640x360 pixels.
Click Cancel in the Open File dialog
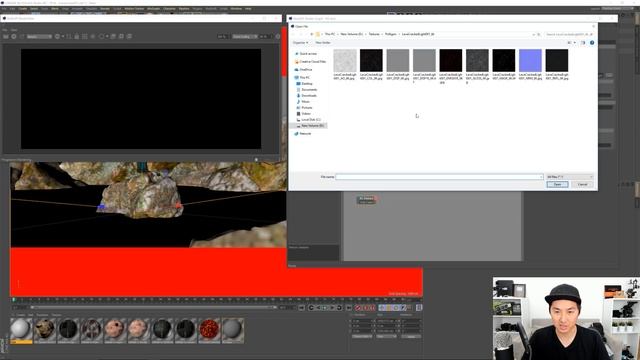point(582,184)
